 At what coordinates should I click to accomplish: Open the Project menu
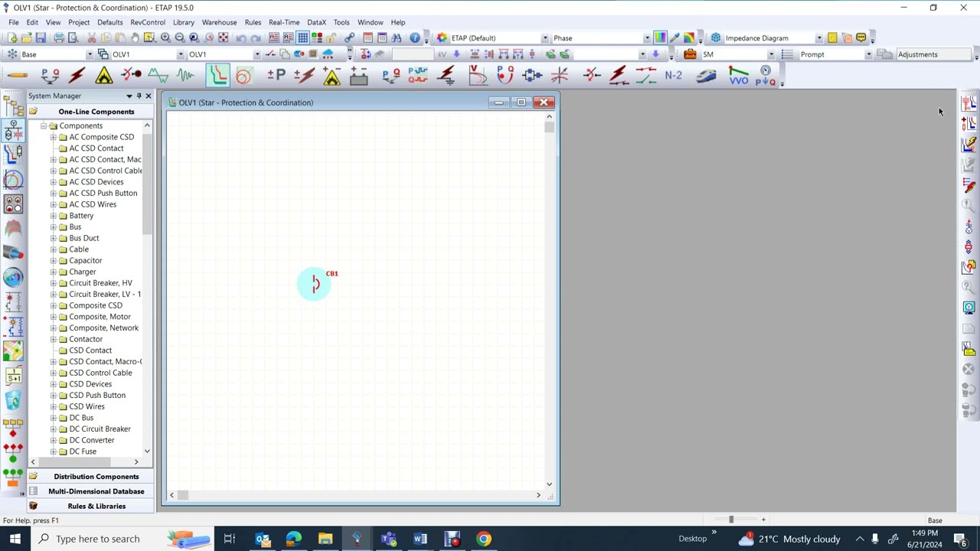click(79, 22)
